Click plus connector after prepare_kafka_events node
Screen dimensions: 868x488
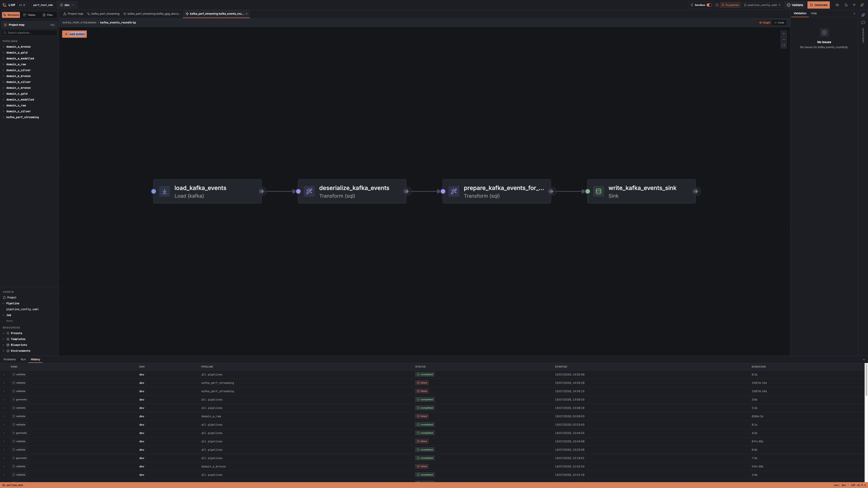[551, 191]
